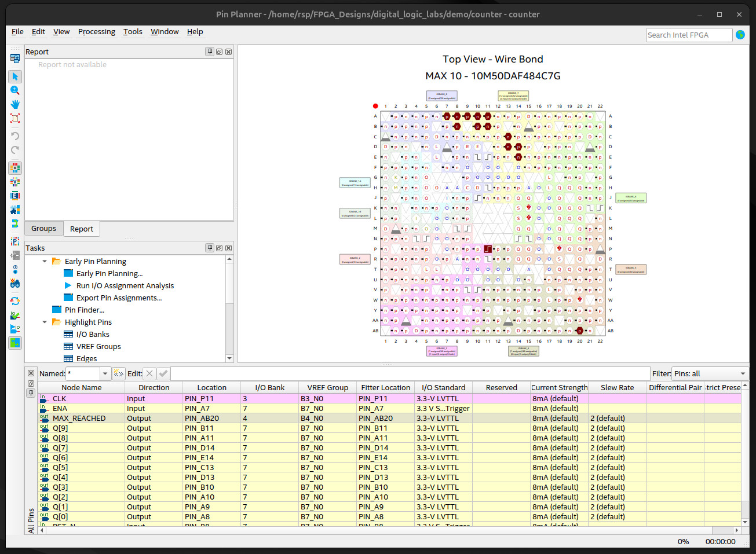Screen dimensions: 756x554
Task: Click the Show Edges 'E' toolbar icon
Action: [x=15, y=196]
